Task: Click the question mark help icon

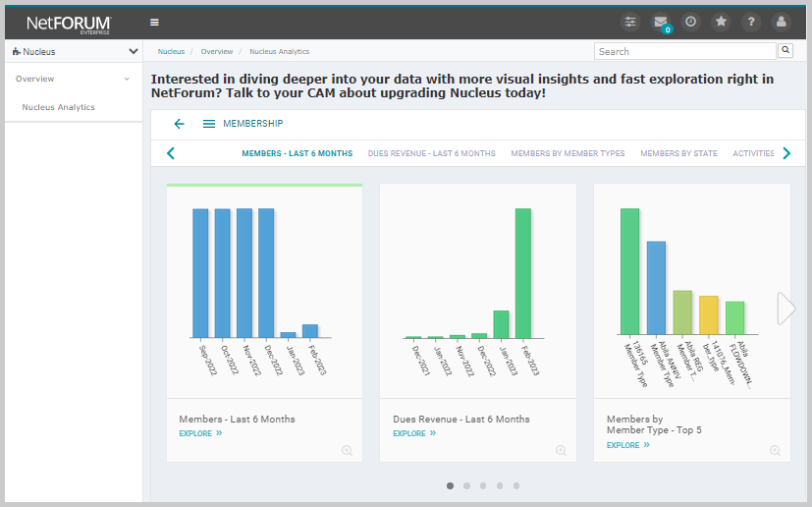Action: [x=750, y=22]
